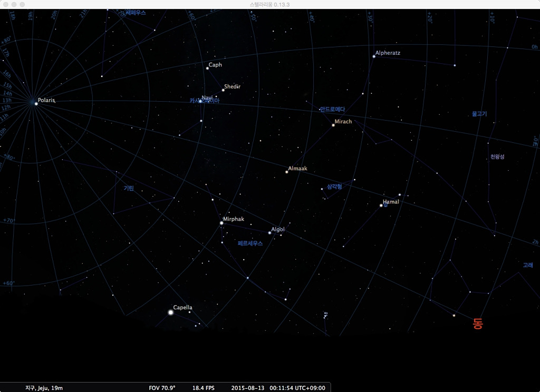This screenshot has height=392, width=540.
Task: Click the 세페우스 constellation label
Action: 136,13
